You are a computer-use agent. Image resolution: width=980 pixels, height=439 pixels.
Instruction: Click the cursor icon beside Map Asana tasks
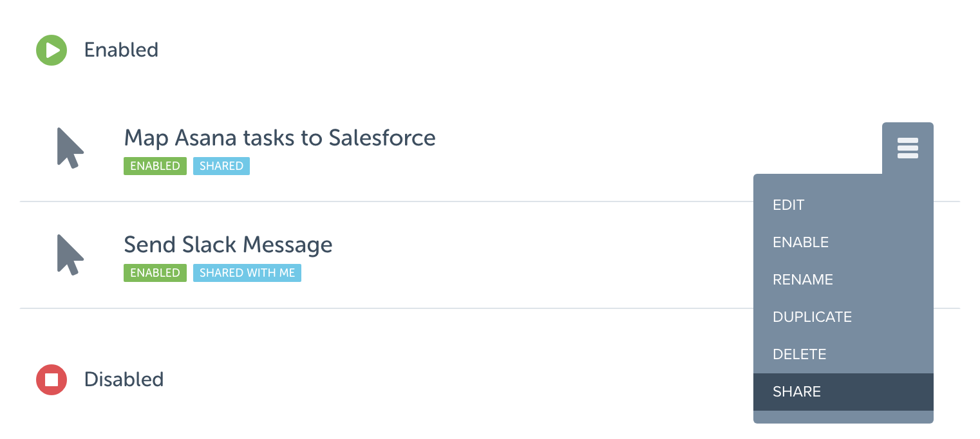coord(70,148)
